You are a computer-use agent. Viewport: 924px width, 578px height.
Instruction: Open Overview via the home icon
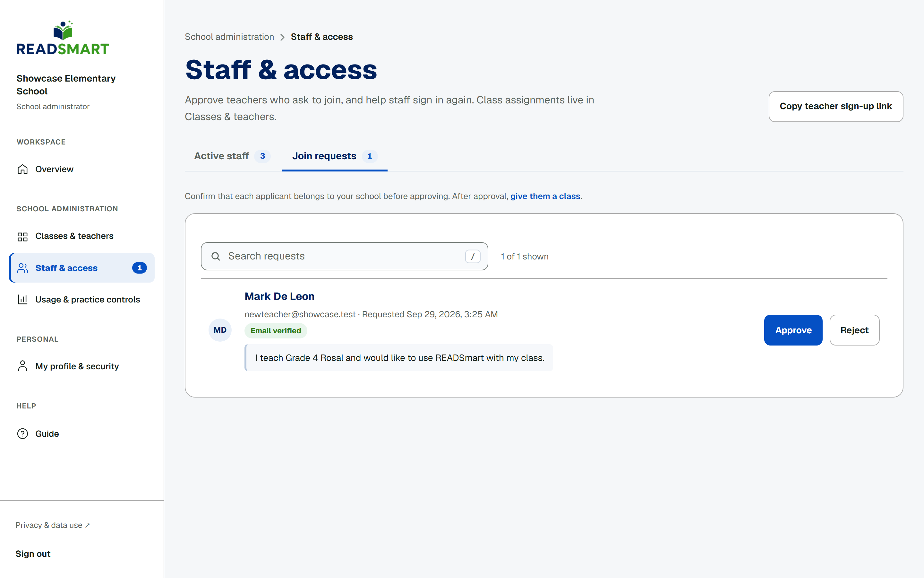tap(22, 169)
